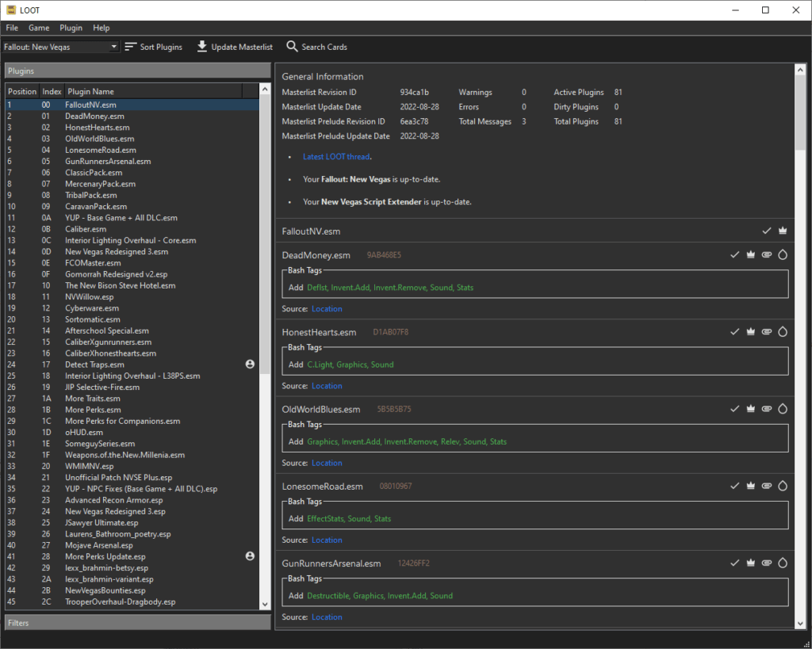
Task: Select Caliber.esm in the plugin list
Action: coord(86,229)
